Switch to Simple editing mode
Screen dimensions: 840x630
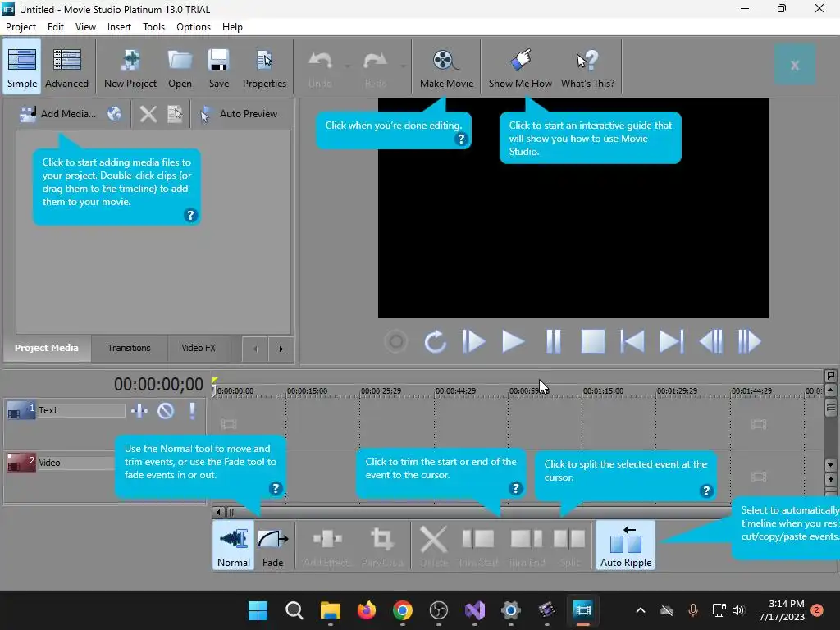tap(22, 67)
